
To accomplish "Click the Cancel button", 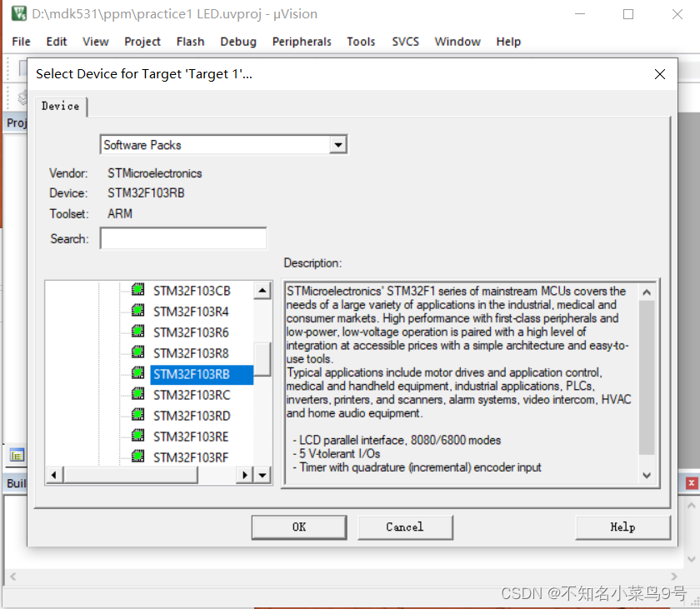I will pyautogui.click(x=405, y=527).
